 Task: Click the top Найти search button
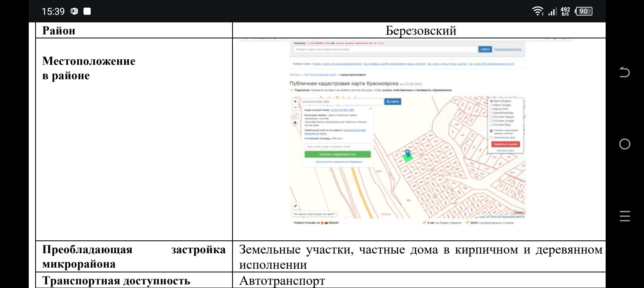point(485,49)
